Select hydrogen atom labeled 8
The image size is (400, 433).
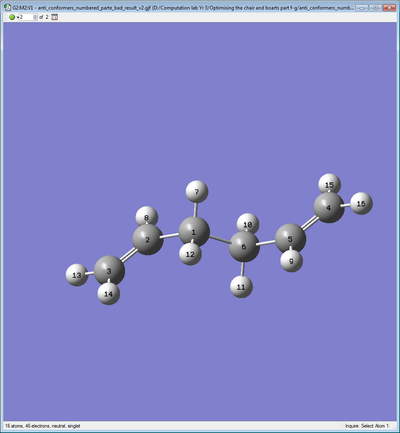click(147, 216)
